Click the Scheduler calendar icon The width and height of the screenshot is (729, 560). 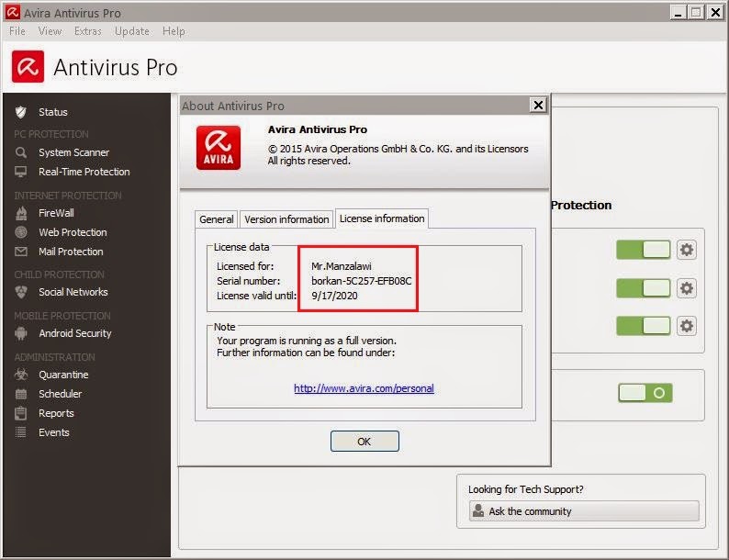pyautogui.click(x=21, y=394)
